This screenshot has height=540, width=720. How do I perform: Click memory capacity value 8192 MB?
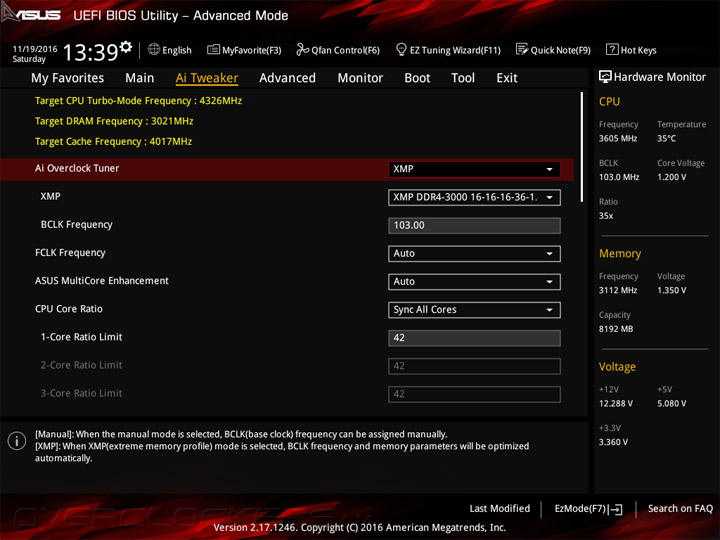[616, 329]
